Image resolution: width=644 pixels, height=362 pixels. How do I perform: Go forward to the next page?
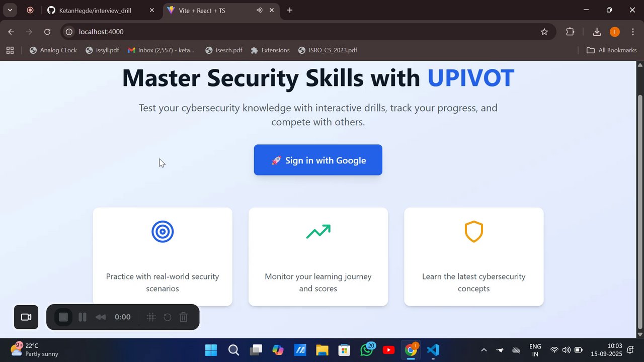click(29, 32)
